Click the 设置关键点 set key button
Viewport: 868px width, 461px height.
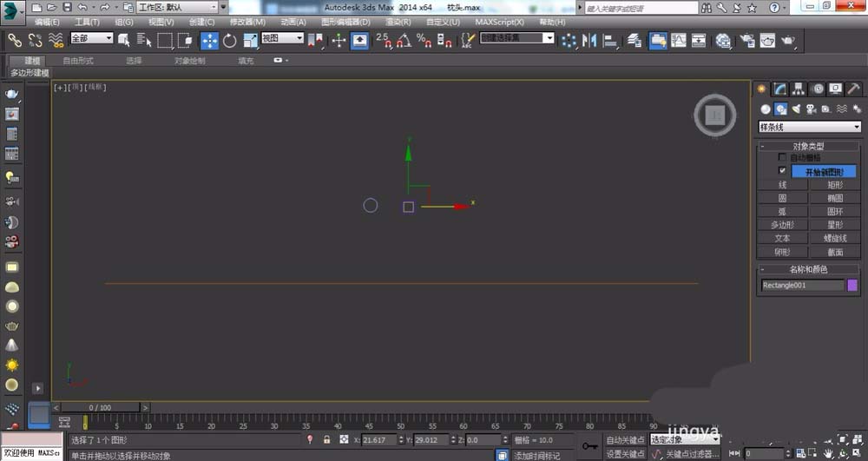point(625,454)
